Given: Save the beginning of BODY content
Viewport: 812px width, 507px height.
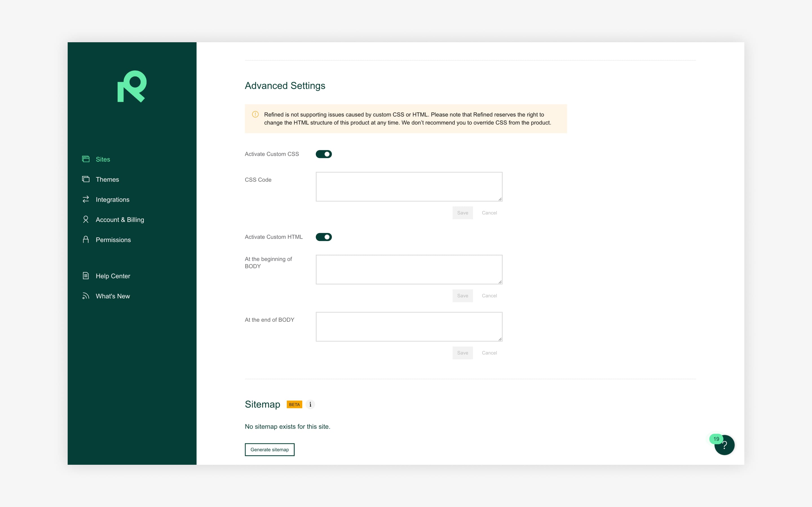Looking at the screenshot, I should pos(462,296).
